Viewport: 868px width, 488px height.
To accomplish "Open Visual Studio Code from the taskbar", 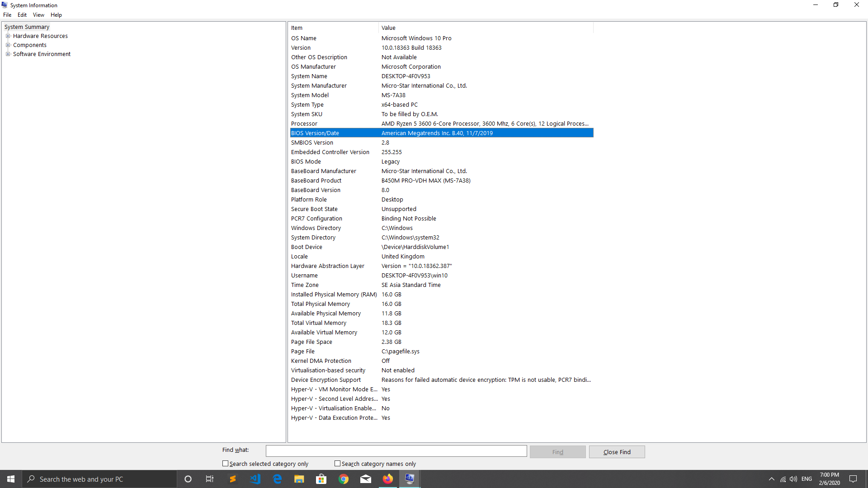I will 255,479.
